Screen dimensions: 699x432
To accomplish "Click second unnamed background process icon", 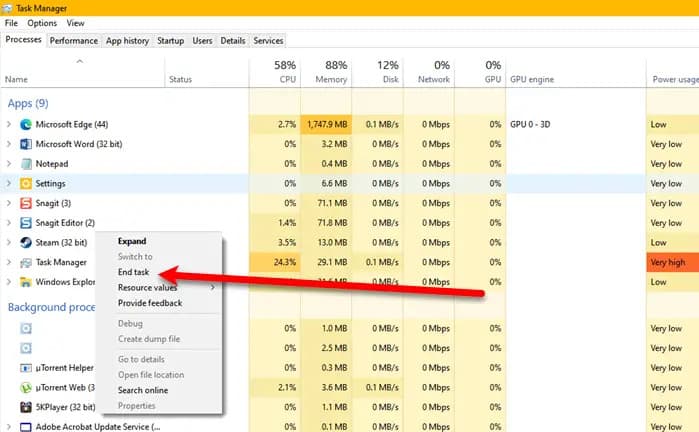I will [x=26, y=348].
